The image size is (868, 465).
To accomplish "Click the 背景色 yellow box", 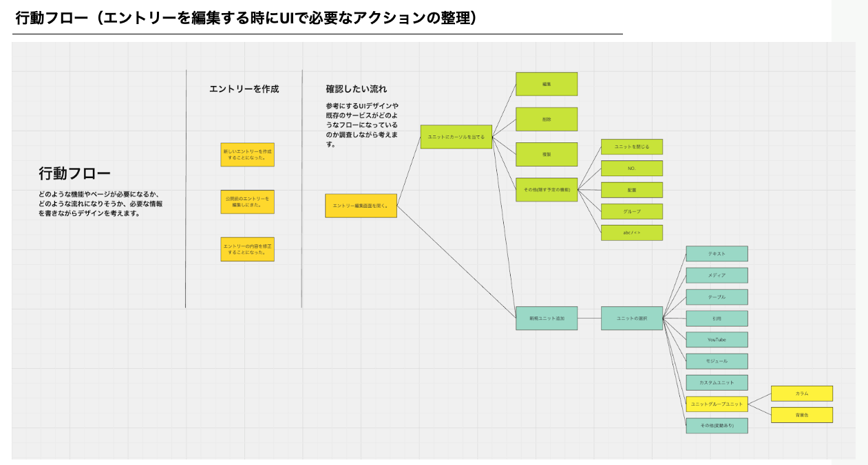I will point(802,415).
